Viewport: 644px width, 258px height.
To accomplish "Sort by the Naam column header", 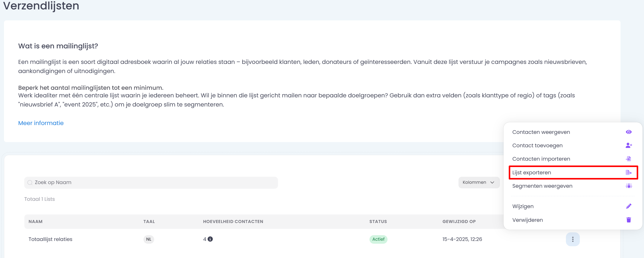I will pos(36,221).
